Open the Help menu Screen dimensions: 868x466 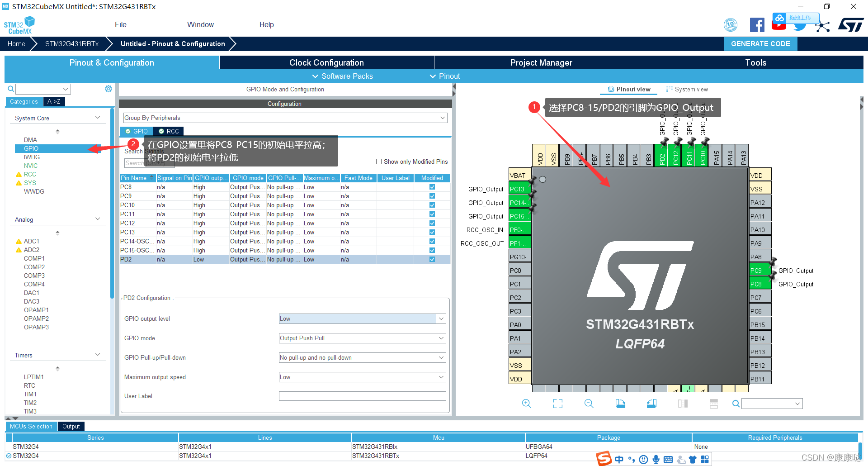click(266, 24)
